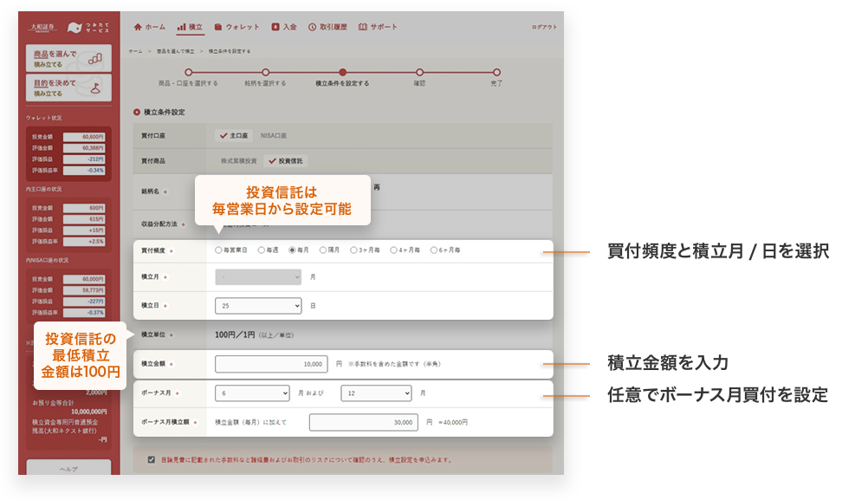Image resolution: width=868 pixels, height=500 pixels.
Task: Click the 積立金額 input field
Action: pyautogui.click(x=271, y=364)
